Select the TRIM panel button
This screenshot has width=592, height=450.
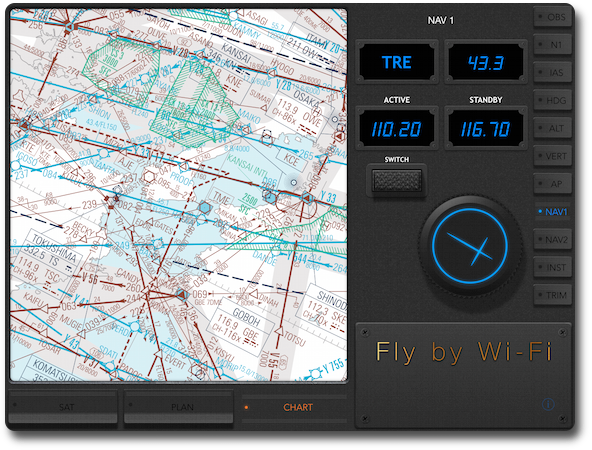[x=552, y=295]
